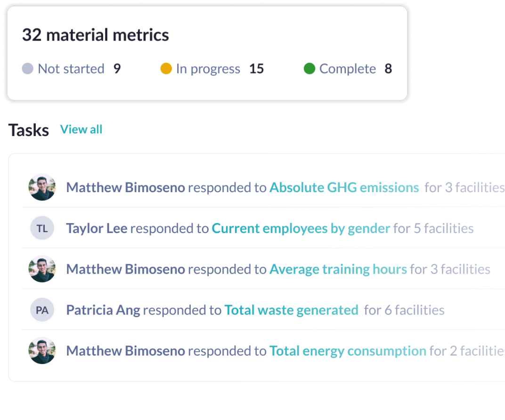Click the orange In progress status dot
Viewport: 505px width, 420px height.
tap(166, 69)
